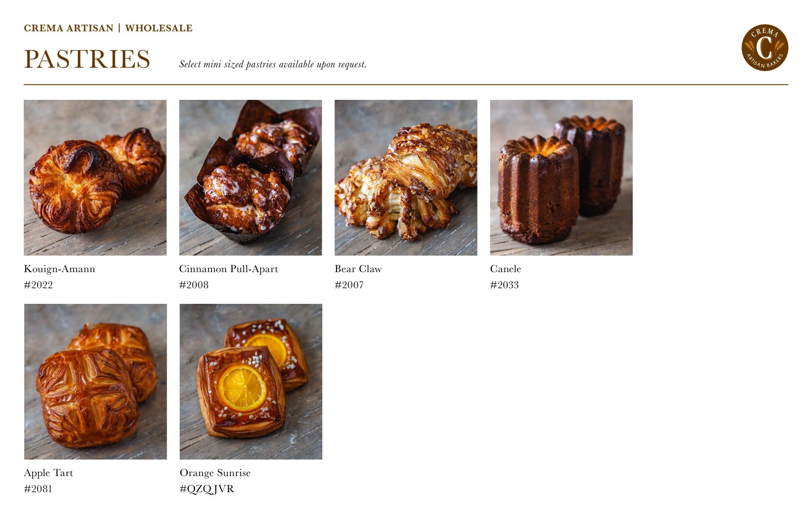812x526 pixels.
Task: Select the Apple Tart photo
Action: click(96, 382)
